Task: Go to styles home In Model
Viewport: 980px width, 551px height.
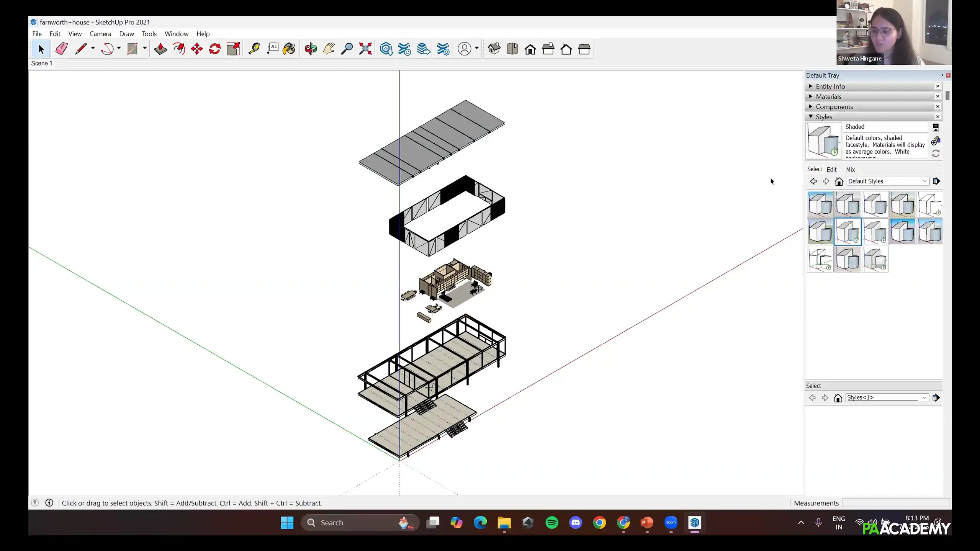Action: (839, 181)
